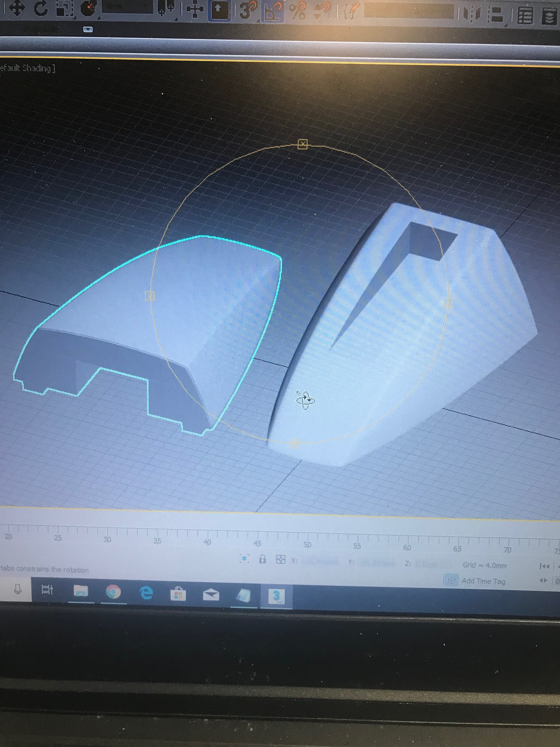Toggle the Key Mode arrows button

(543, 580)
